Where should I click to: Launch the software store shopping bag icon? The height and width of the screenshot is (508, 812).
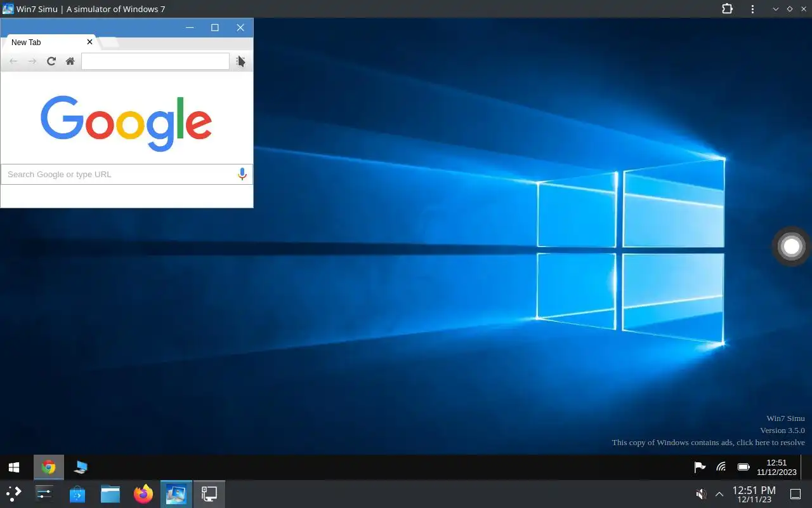tap(77, 493)
